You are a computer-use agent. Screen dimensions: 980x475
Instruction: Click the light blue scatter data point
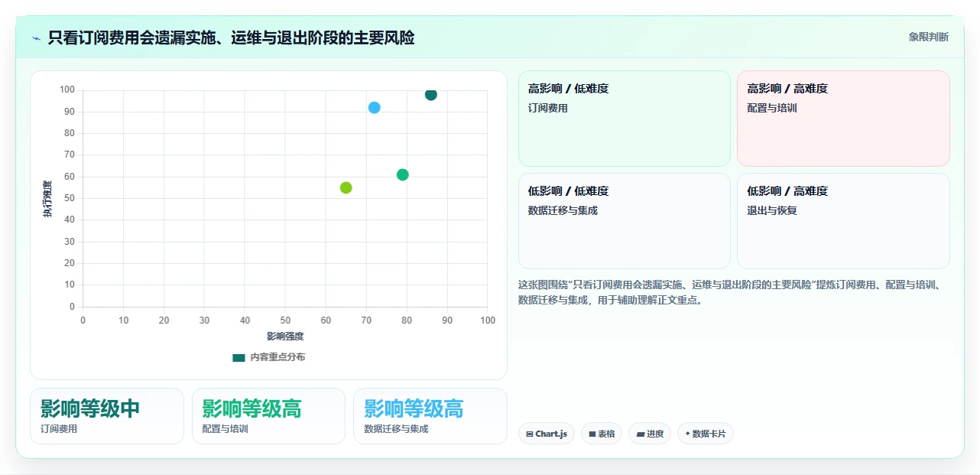pyautogui.click(x=374, y=108)
